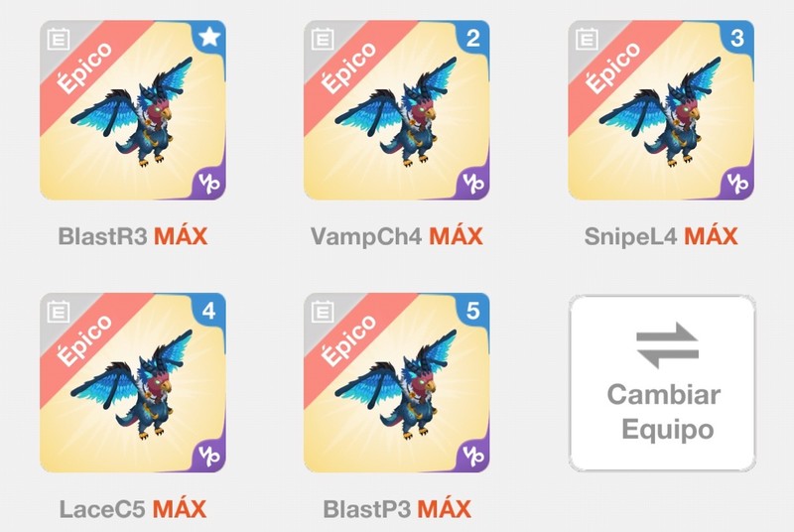Select the SnipeL4 griffin card
The height and width of the screenshot is (532, 794).
click(x=661, y=110)
